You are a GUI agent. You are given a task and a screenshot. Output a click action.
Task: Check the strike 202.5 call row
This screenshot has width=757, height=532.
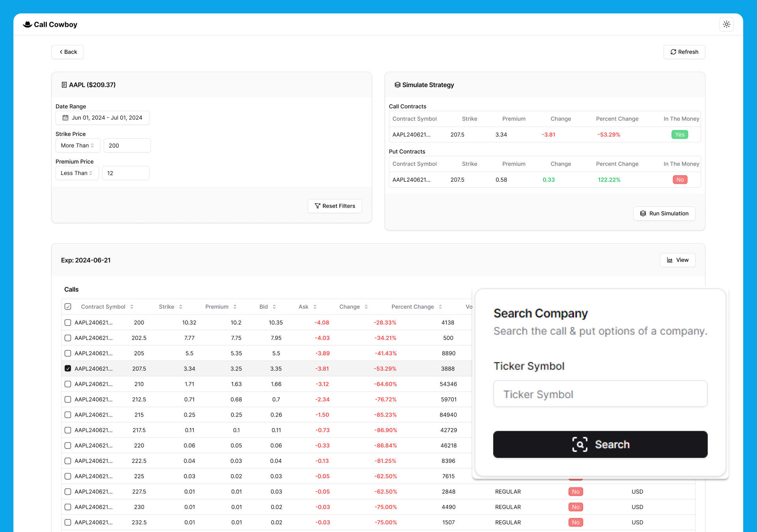click(68, 338)
